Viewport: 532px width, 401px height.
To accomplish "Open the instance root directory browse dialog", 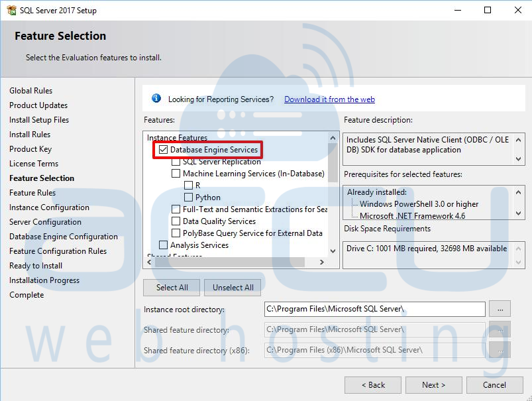I will click(500, 308).
